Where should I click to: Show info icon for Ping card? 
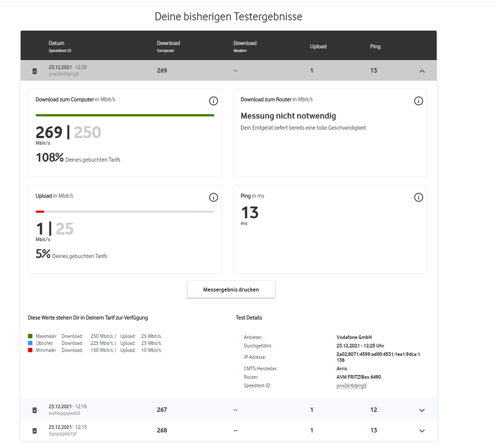tap(419, 197)
